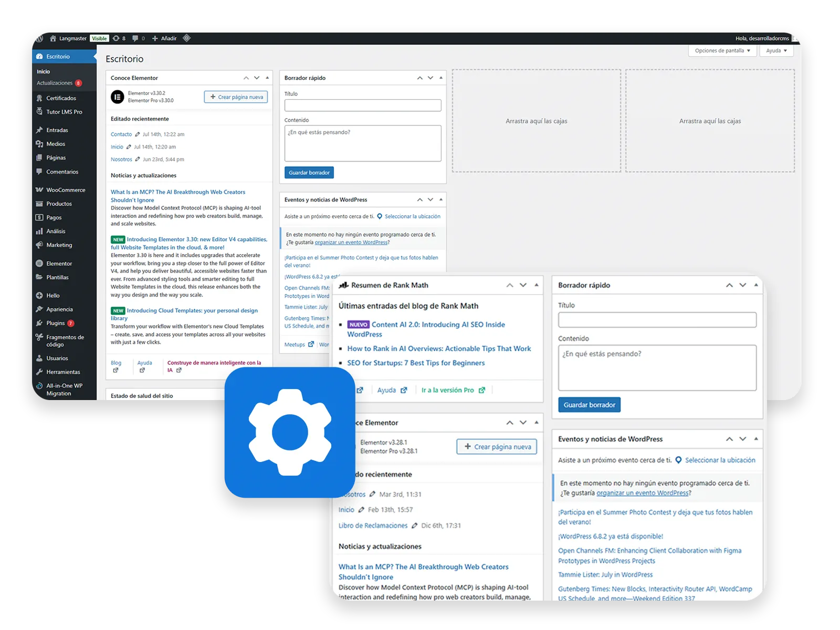This screenshot has width=840, height=630.
Task: Move foreground Eventos y noticias widget down with its chevron
Action: click(743, 439)
